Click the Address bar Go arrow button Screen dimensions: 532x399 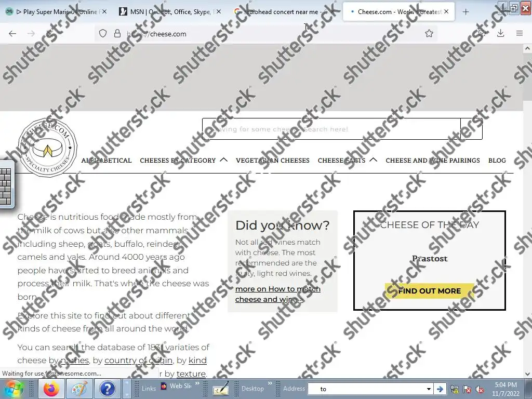point(440,389)
